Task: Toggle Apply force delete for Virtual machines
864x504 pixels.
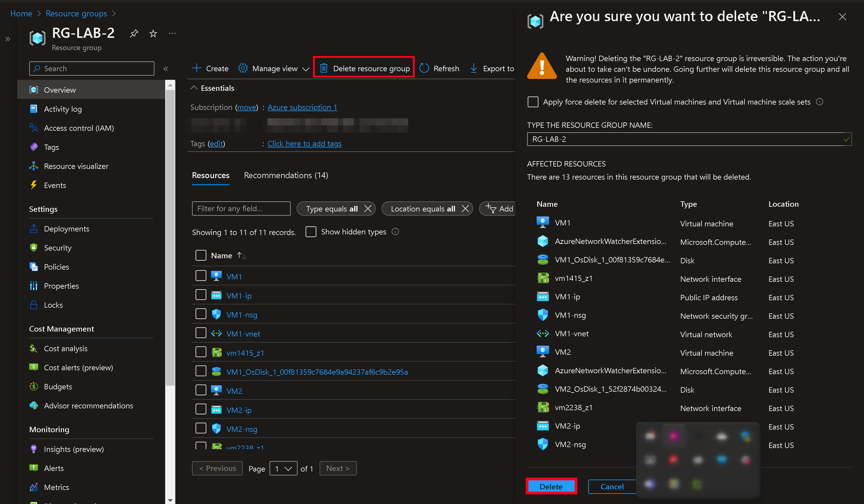Action: tap(532, 101)
